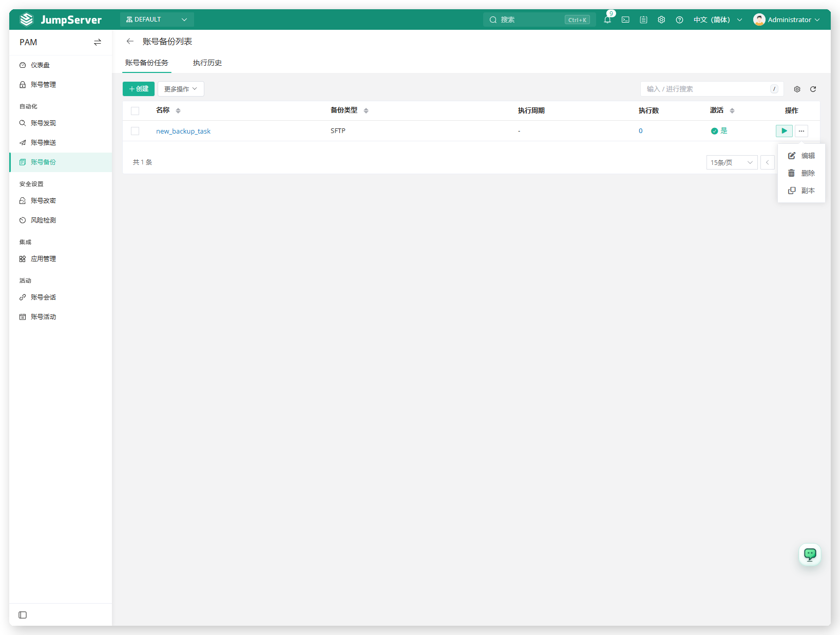Screen dimensions: 840x635
Task: Choose 副本 from the row menu
Action: coord(801,191)
